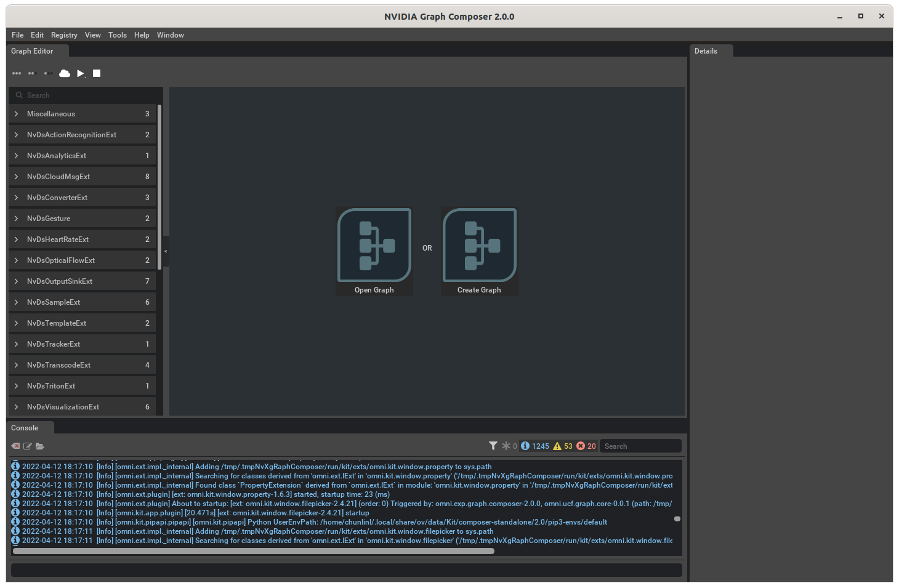Image resolution: width=899 pixels, height=588 pixels.
Task: Click the console horizontal scrollbar
Action: [254, 551]
